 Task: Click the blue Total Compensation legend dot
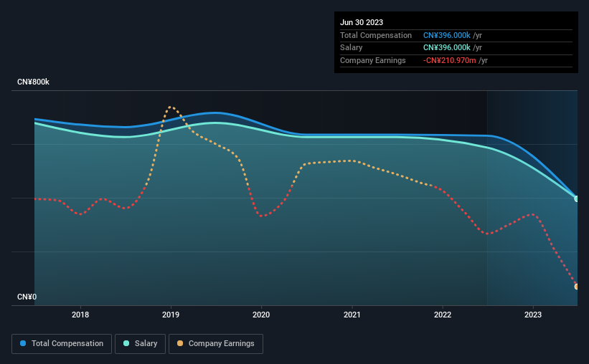(23, 343)
